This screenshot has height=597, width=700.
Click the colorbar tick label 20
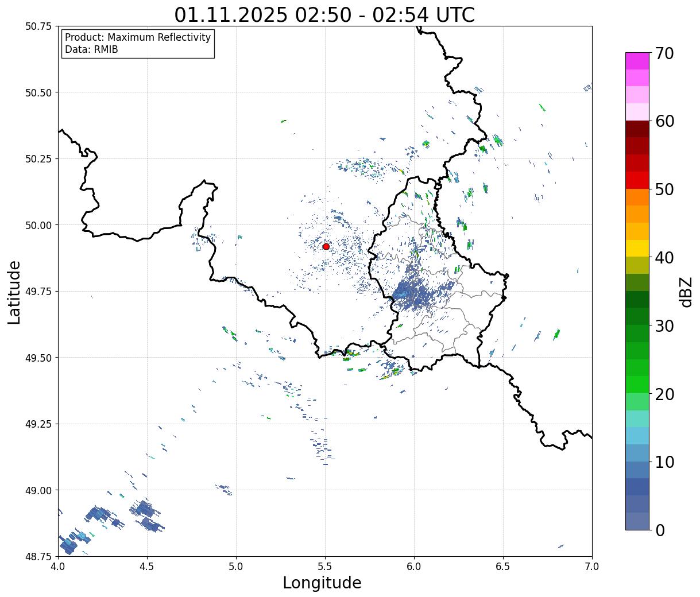[x=664, y=394]
